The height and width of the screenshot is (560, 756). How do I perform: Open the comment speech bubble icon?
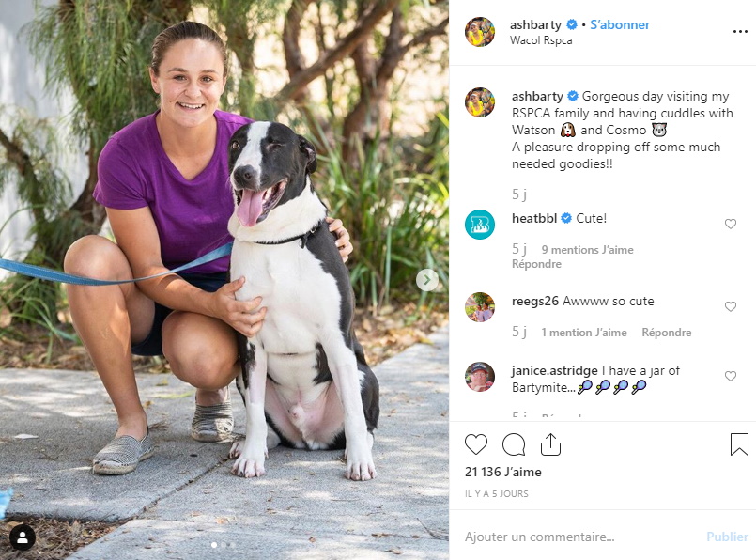(x=514, y=444)
